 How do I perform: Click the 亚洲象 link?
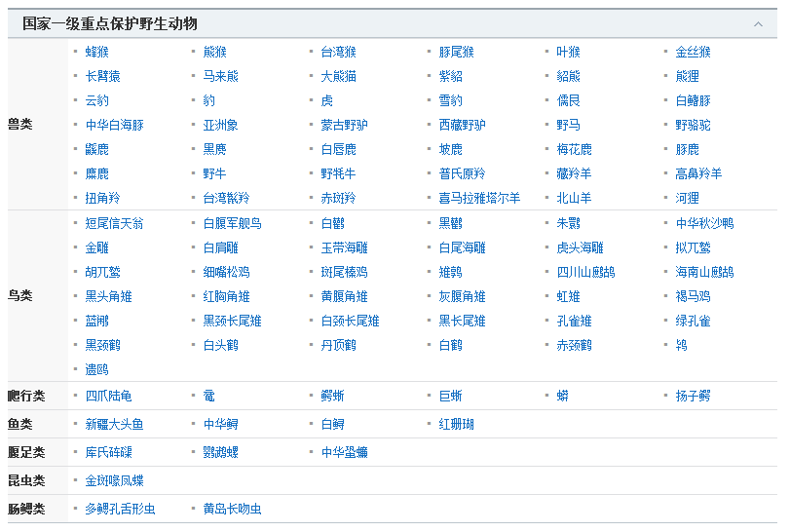pos(221,125)
